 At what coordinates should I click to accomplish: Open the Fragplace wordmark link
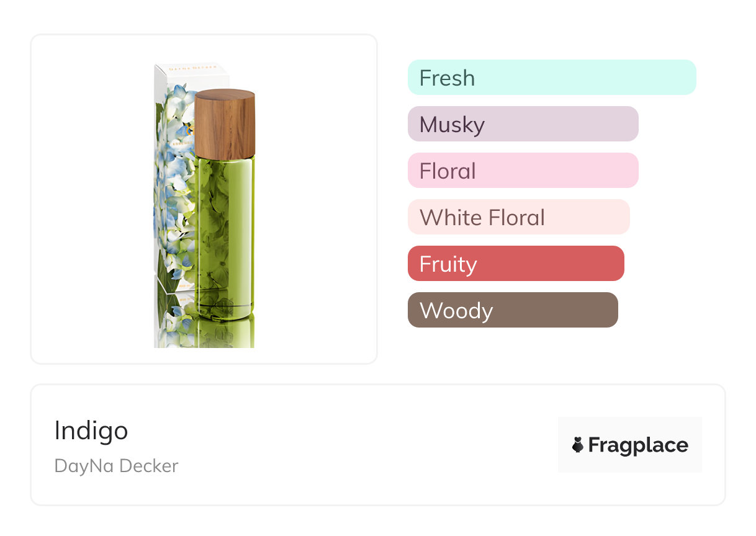pyautogui.click(x=637, y=445)
